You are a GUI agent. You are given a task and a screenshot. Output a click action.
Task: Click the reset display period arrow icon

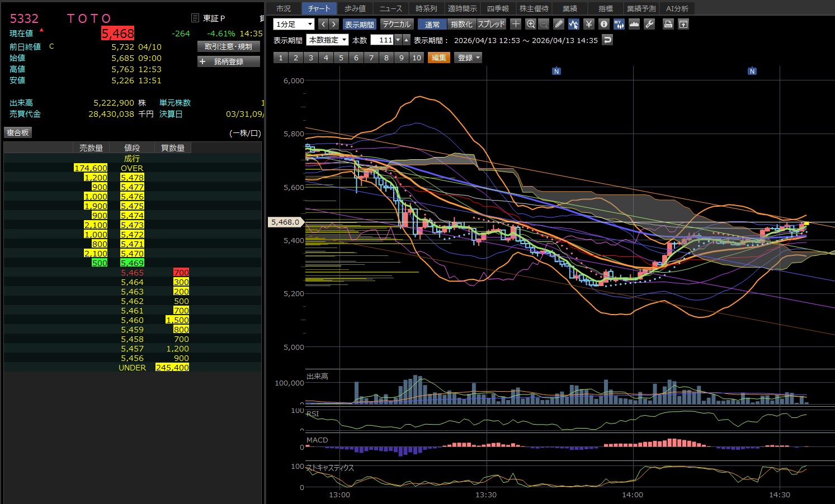(607, 40)
